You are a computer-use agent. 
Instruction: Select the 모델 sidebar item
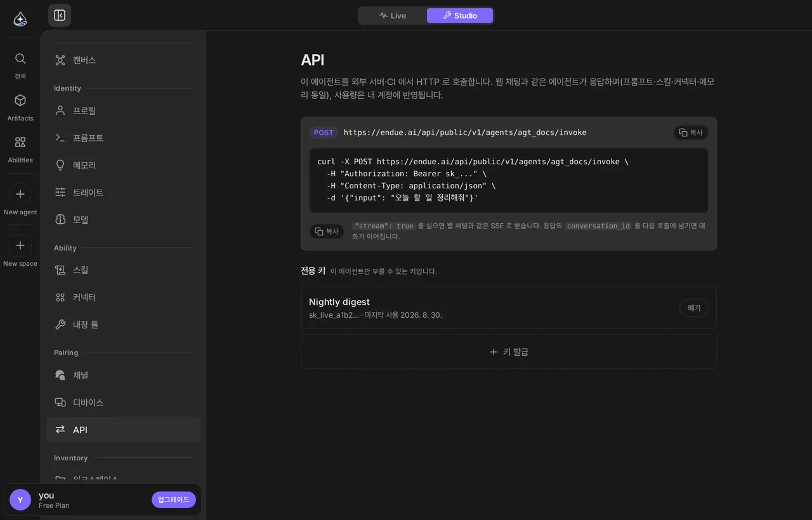tap(124, 219)
